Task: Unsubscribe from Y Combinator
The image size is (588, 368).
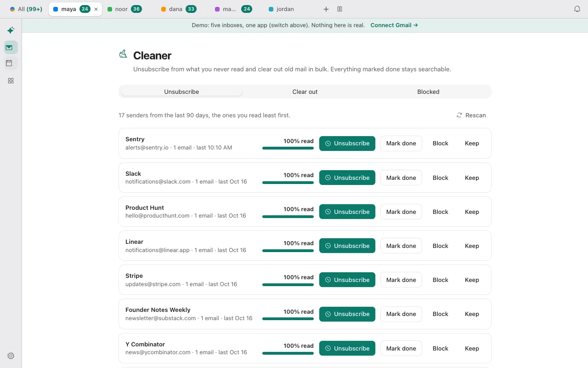Action: point(347,348)
